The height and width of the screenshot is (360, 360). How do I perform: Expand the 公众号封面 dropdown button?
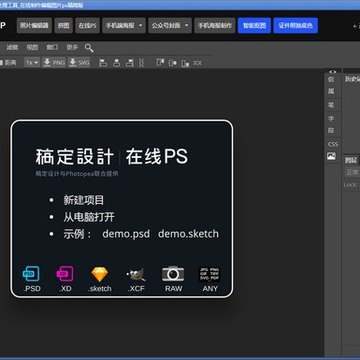click(170, 25)
